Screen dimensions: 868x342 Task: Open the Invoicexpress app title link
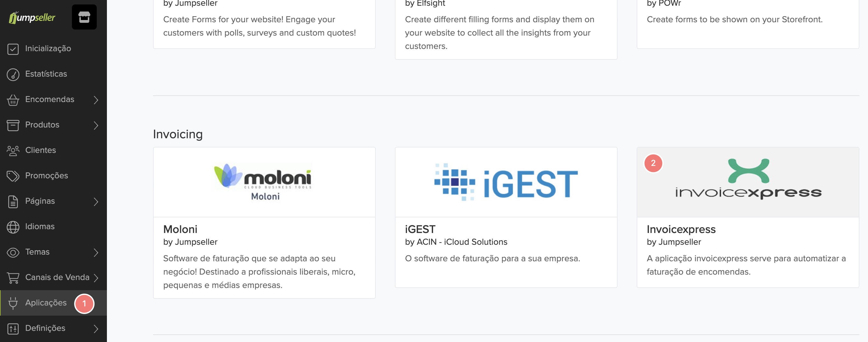[681, 229]
